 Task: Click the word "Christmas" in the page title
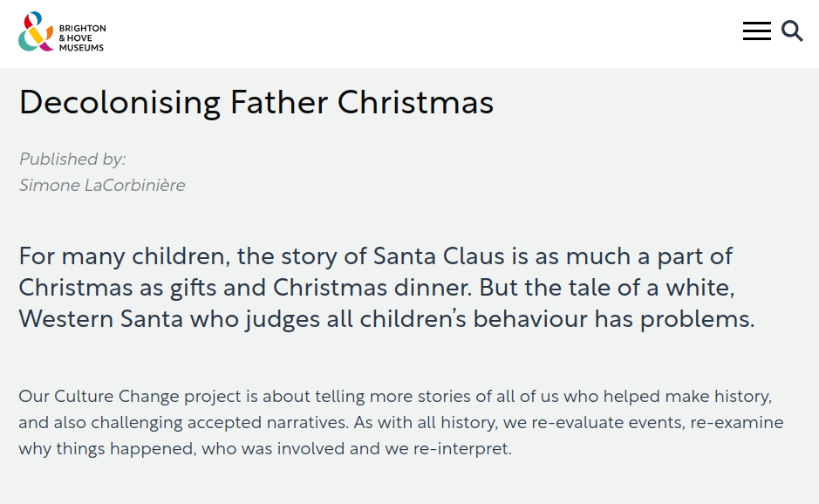click(415, 103)
